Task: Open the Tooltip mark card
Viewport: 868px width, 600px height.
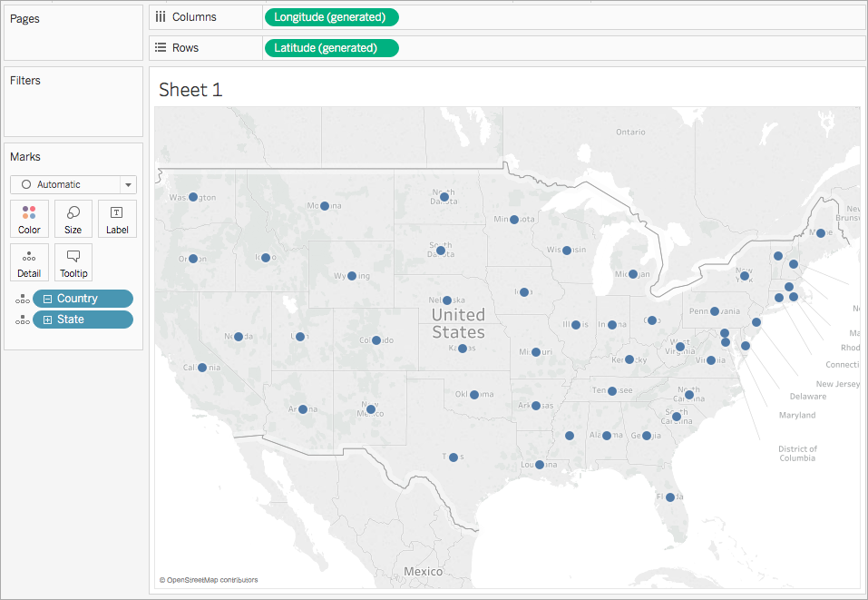Action: click(73, 262)
